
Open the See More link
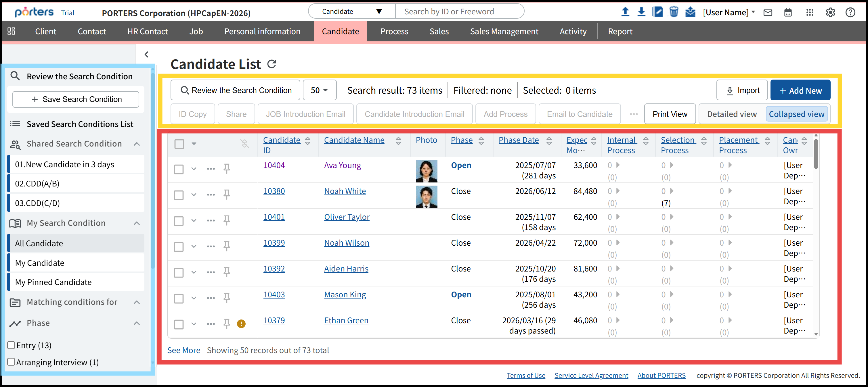tap(184, 350)
